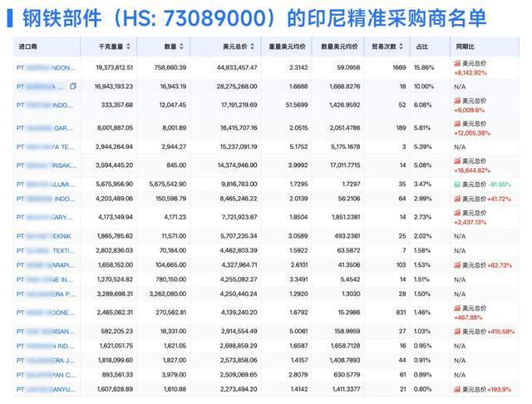Select the weight value 19,373,612.51
Screen dimensions: 532x404
115,67
